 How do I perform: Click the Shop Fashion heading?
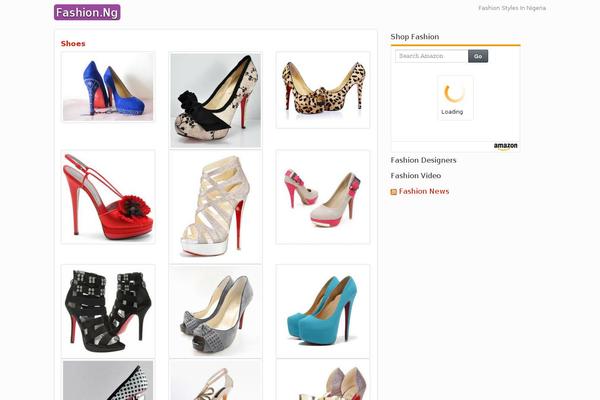click(415, 37)
